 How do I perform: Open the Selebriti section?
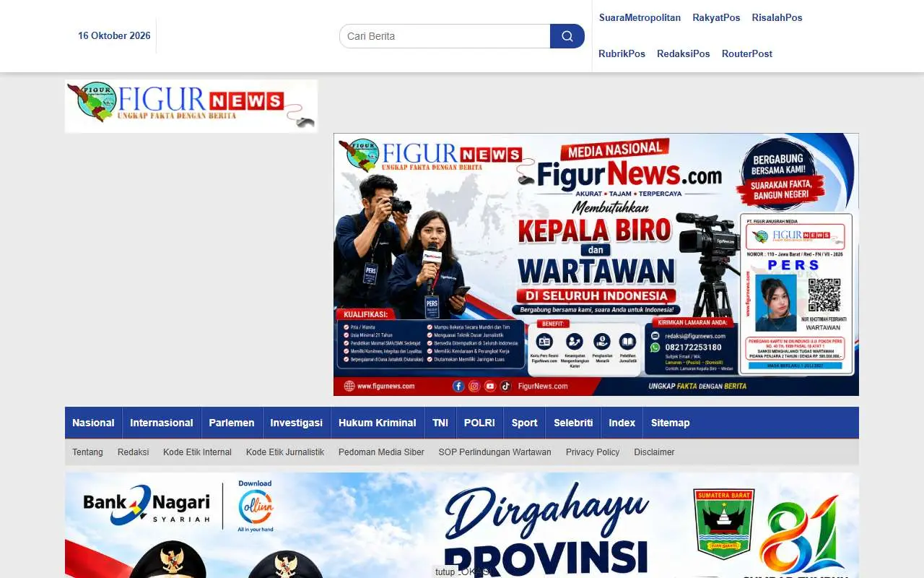(x=573, y=423)
